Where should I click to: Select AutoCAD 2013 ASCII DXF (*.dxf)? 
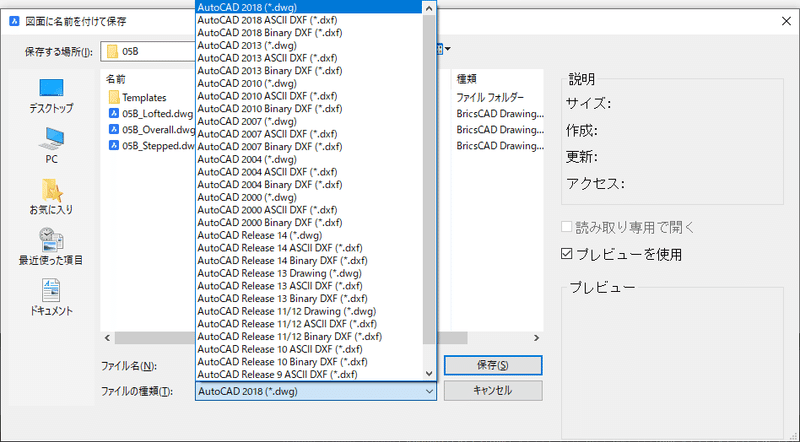pyautogui.click(x=309, y=58)
